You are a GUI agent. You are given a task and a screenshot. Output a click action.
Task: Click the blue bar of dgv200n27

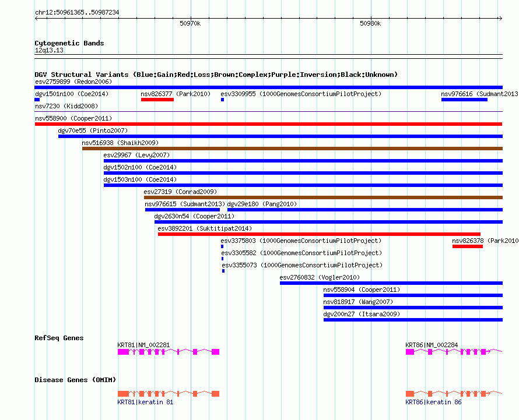coord(413,320)
